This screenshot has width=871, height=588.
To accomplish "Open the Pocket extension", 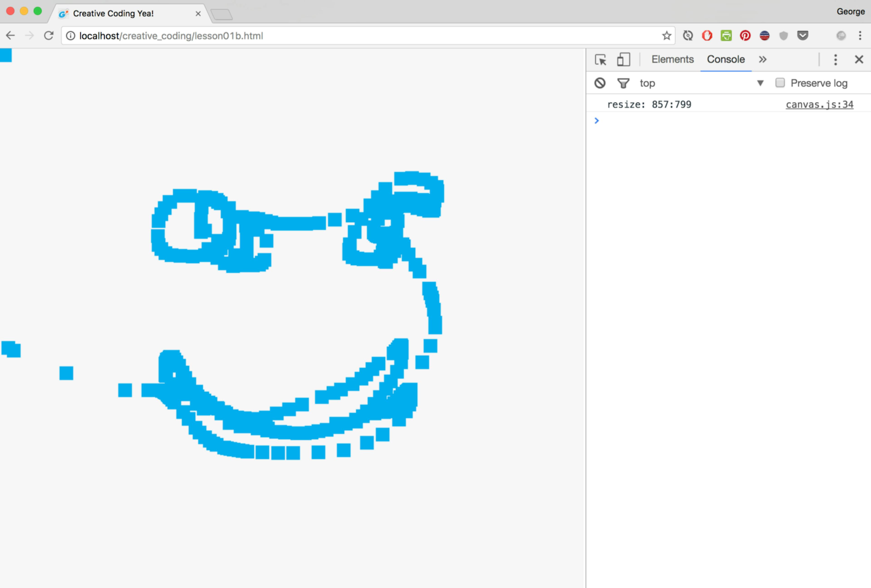I will pos(802,36).
